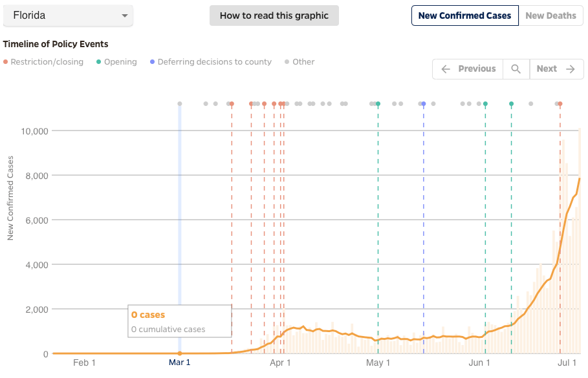
Task: Click the dropdown arrow beside Florida
Action: (125, 16)
